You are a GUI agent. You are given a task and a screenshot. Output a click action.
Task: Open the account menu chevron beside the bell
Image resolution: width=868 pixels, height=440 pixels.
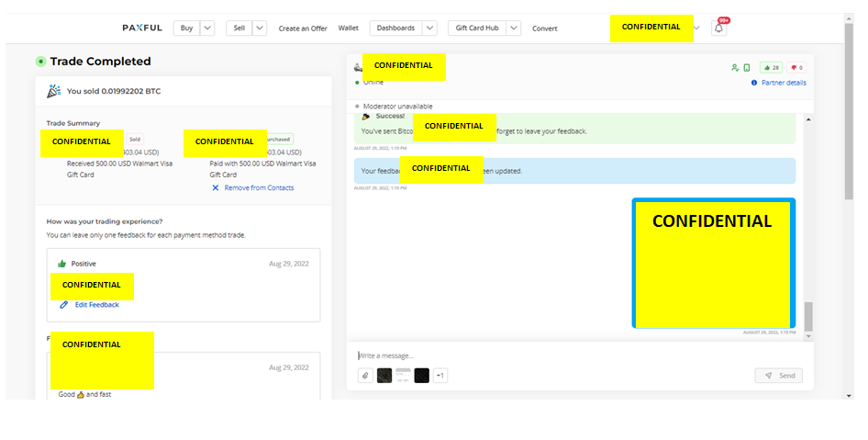(x=696, y=28)
